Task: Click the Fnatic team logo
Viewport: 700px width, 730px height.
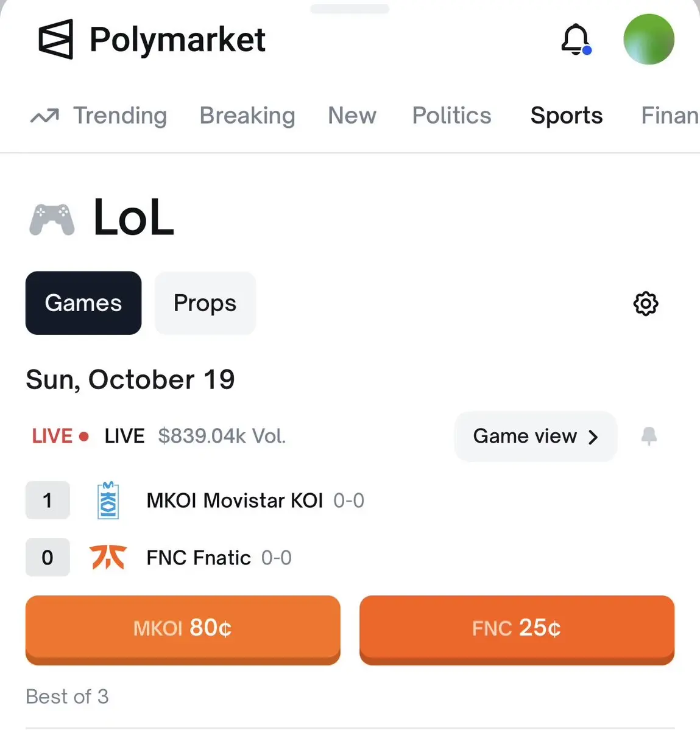Action: point(108,557)
